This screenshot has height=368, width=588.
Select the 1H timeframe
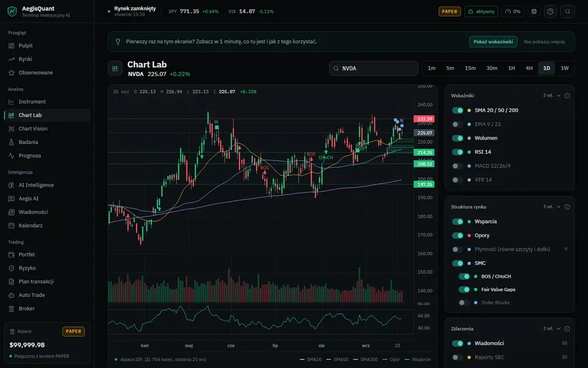pyautogui.click(x=511, y=68)
